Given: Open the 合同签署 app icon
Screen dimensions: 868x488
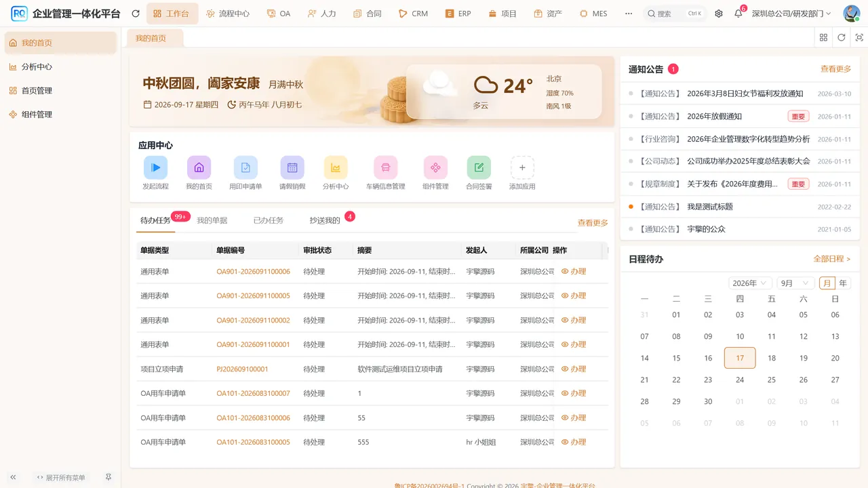Looking at the screenshot, I should [479, 167].
